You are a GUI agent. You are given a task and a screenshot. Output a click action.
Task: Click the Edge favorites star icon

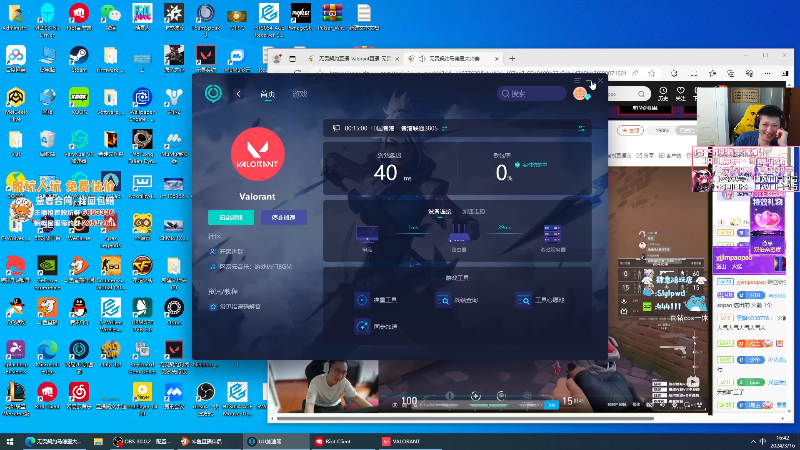pyautogui.click(x=651, y=73)
